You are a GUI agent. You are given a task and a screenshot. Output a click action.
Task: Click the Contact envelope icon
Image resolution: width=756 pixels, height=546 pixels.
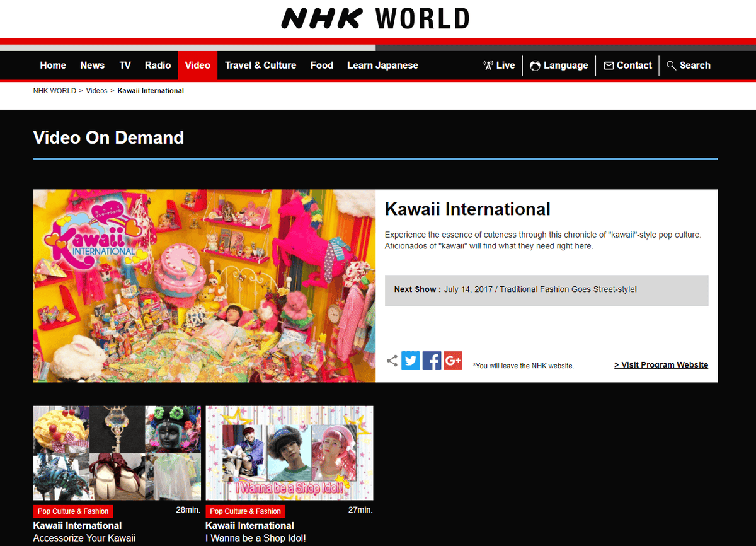[609, 66]
